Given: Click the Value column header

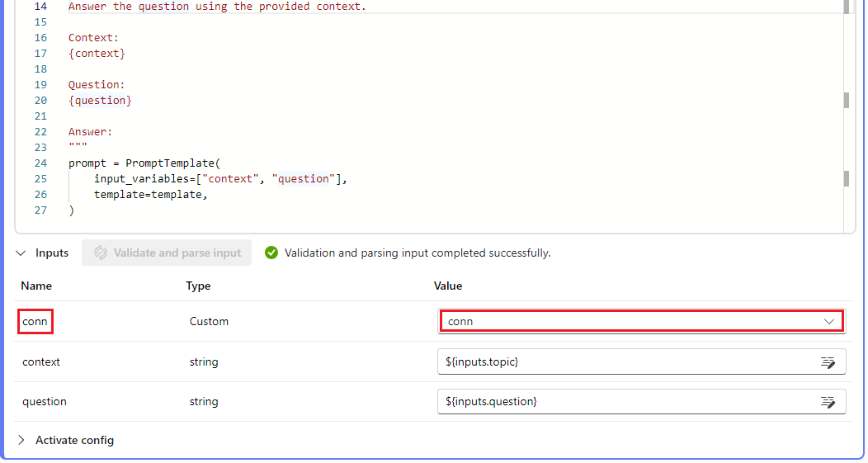Looking at the screenshot, I should click(x=448, y=286).
